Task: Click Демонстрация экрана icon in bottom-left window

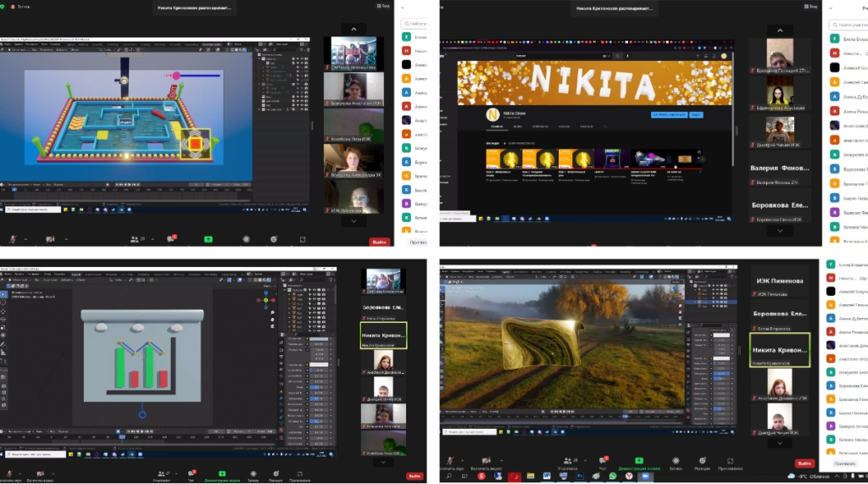Action: click(222, 474)
